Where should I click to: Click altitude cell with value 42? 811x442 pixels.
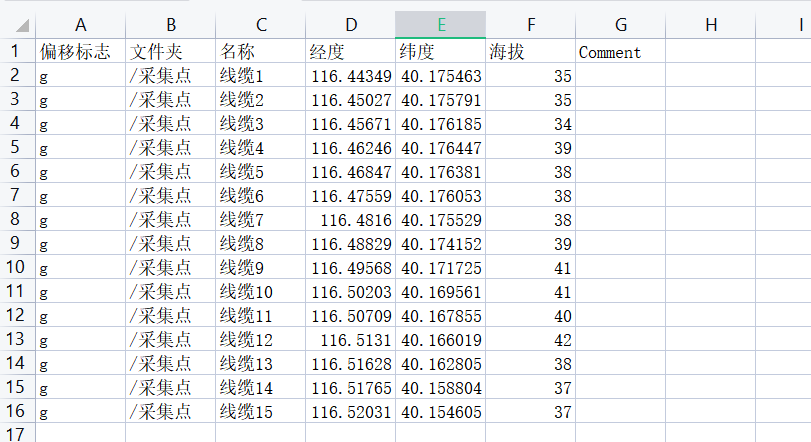[x=530, y=340]
